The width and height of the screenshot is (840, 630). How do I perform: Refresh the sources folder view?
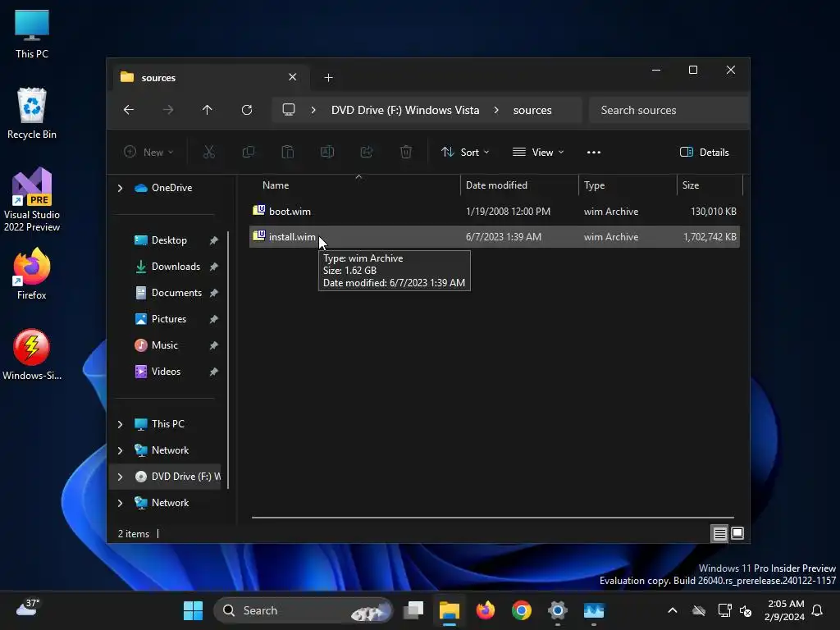coord(247,110)
